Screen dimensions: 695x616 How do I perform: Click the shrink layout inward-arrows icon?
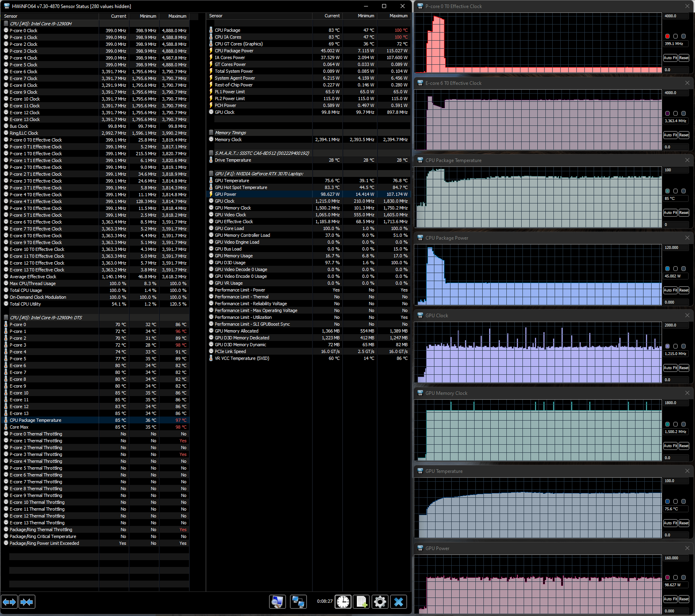(27, 602)
